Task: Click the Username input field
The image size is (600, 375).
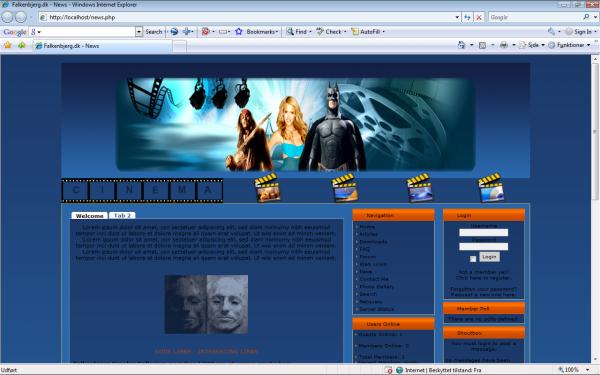Action: (484, 233)
